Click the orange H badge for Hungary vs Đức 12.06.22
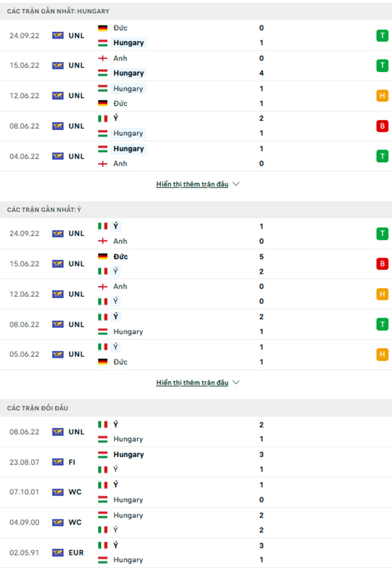This screenshot has height=570, width=392. [382, 96]
